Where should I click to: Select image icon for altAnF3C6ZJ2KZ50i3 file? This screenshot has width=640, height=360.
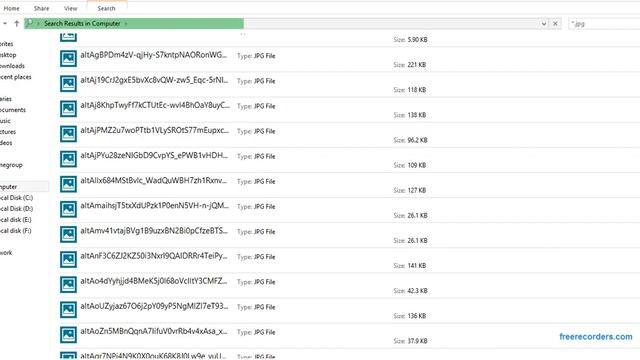click(68, 260)
